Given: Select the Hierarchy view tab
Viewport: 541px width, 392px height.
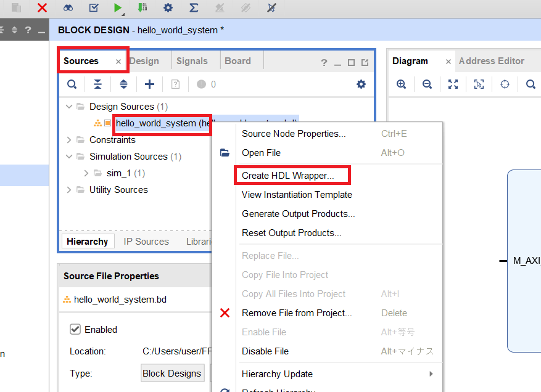Looking at the screenshot, I should pos(88,242).
